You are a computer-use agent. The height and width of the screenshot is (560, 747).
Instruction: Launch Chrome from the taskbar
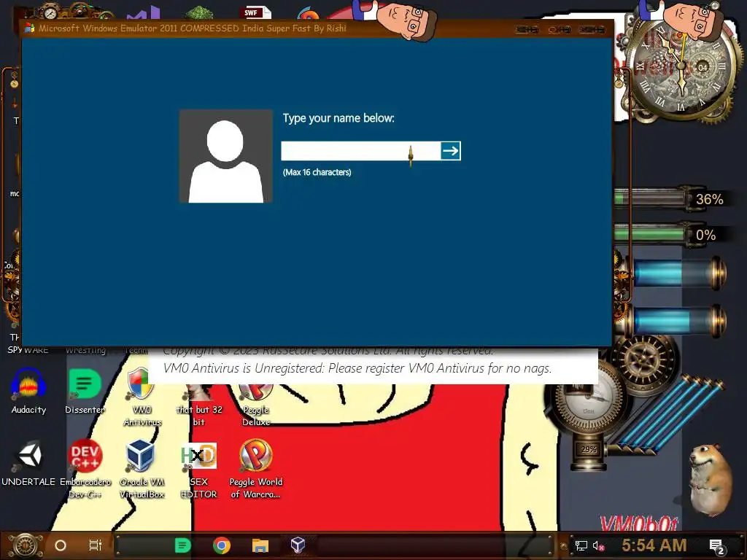pos(222,545)
